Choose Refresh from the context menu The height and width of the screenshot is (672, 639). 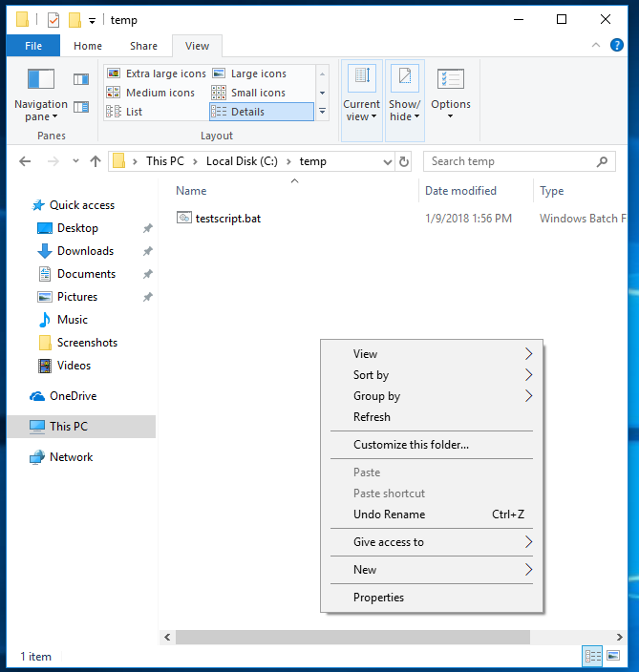tap(372, 417)
